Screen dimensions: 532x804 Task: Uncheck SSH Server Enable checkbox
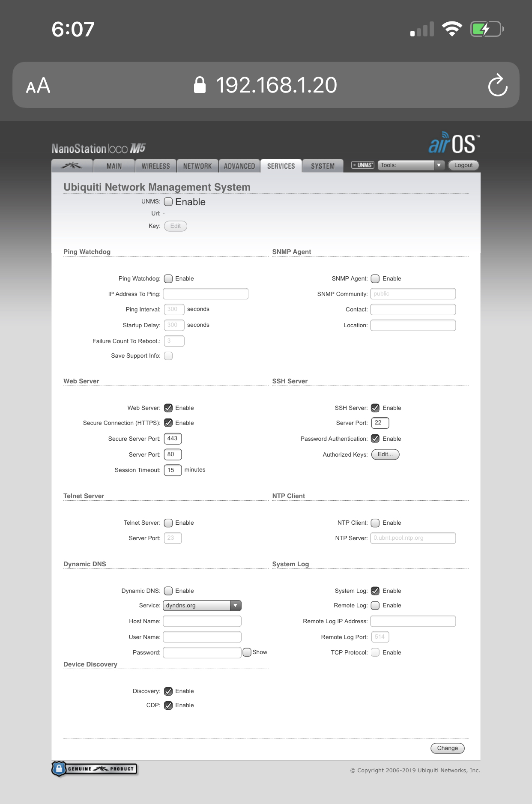(375, 408)
